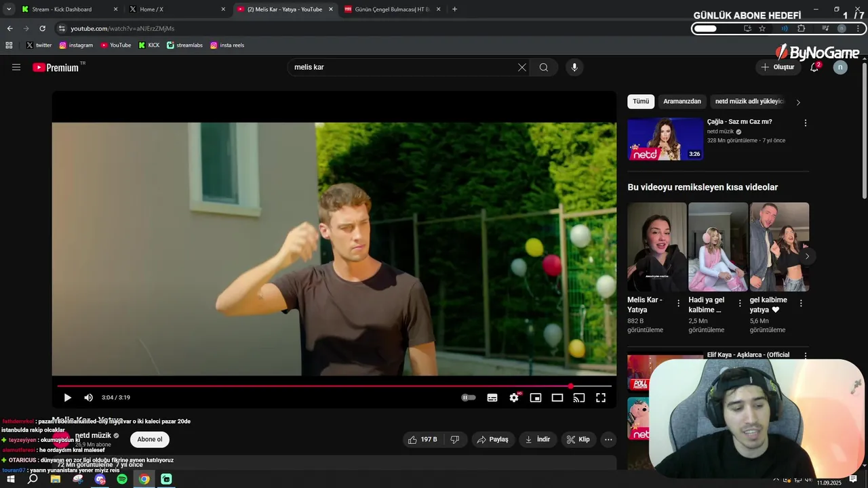Enter fullscreen mode

601,398
